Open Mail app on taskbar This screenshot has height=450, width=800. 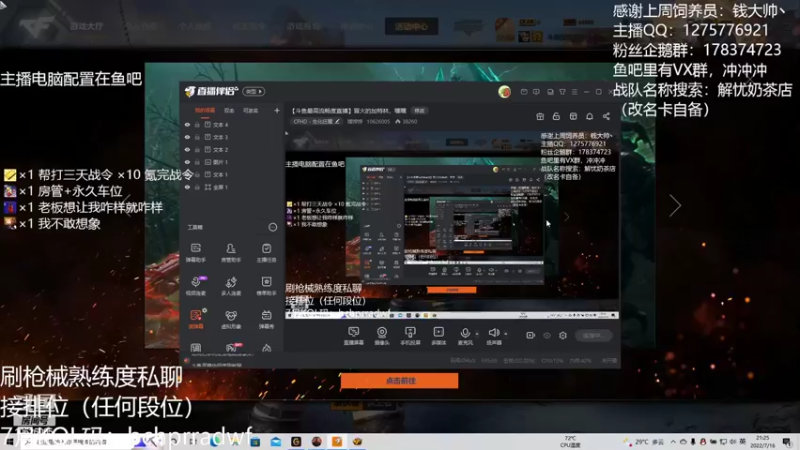click(276, 442)
